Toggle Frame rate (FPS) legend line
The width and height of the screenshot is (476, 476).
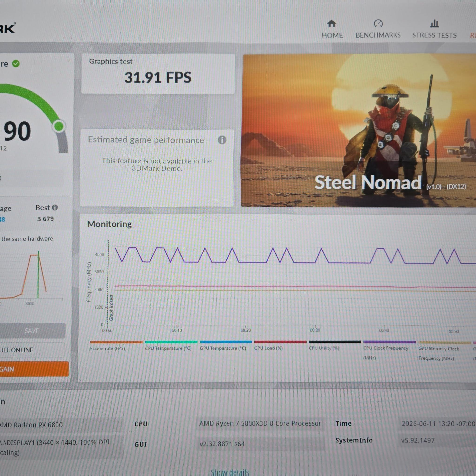[116, 345]
